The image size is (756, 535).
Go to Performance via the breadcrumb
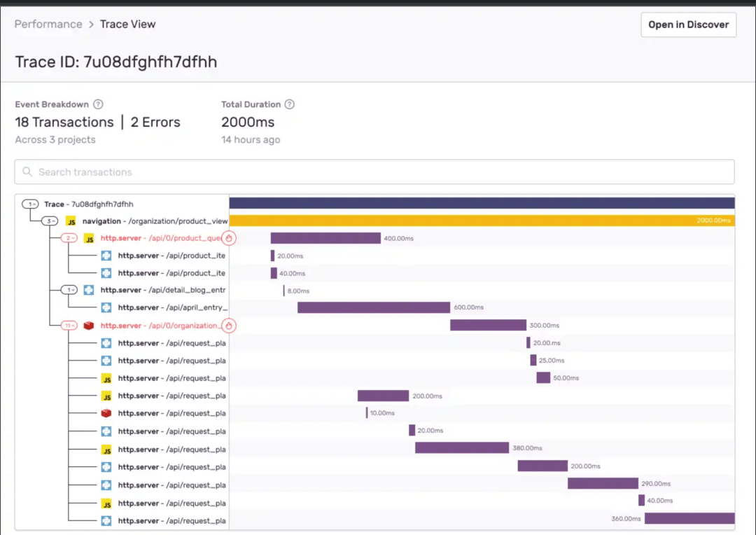(x=48, y=24)
